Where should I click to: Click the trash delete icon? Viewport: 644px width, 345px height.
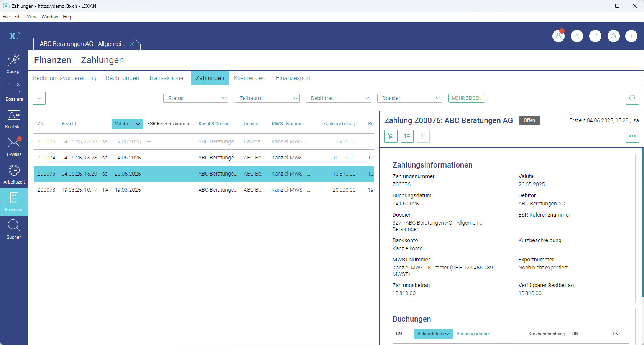423,136
